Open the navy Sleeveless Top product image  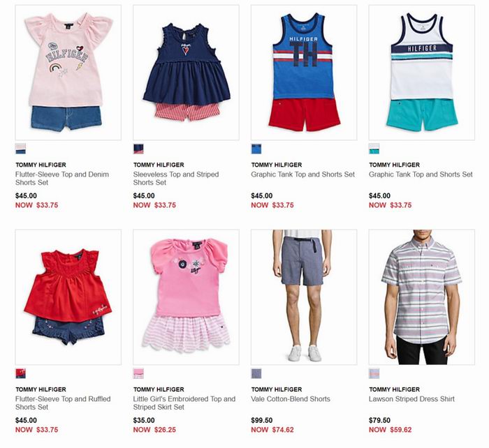click(x=186, y=73)
